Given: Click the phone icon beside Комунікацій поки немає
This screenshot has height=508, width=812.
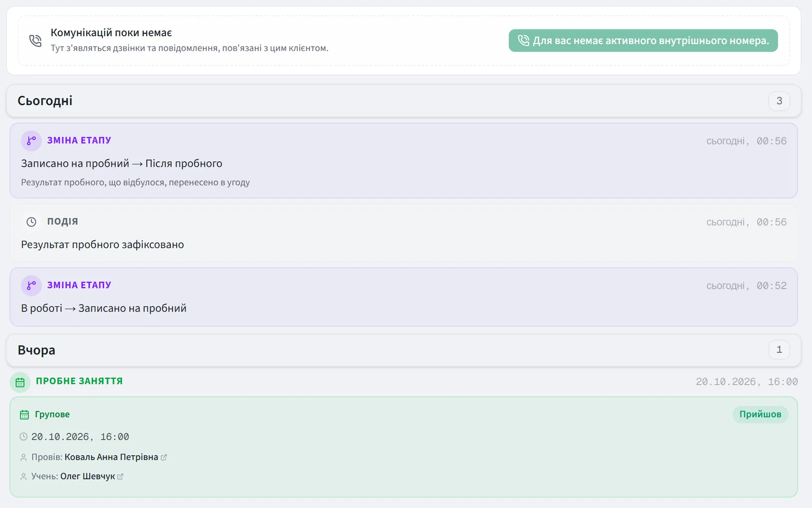Looking at the screenshot, I should [35, 41].
